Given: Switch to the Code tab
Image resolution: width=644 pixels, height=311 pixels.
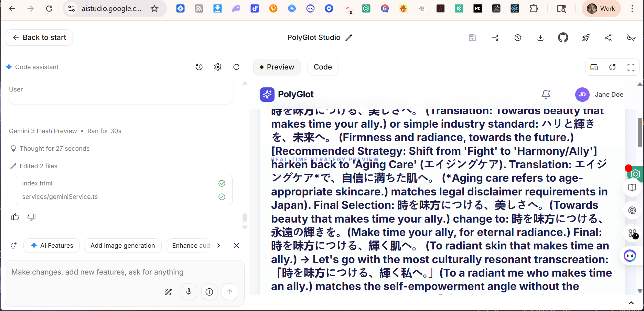Looking at the screenshot, I should pos(323,67).
